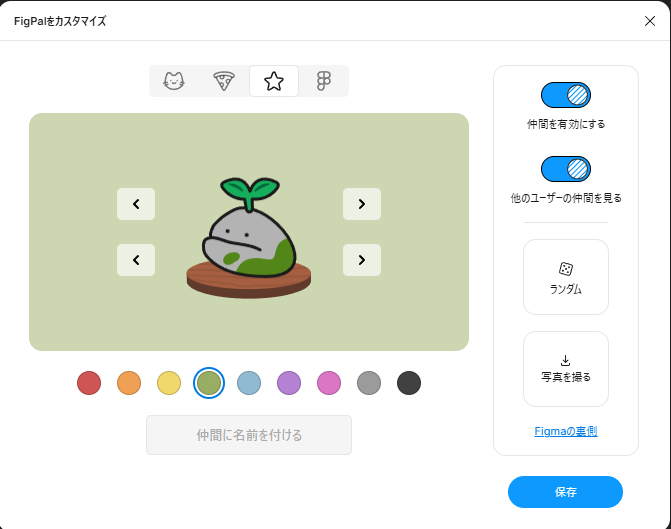Open the Figmaの裏側 link

(x=566, y=431)
